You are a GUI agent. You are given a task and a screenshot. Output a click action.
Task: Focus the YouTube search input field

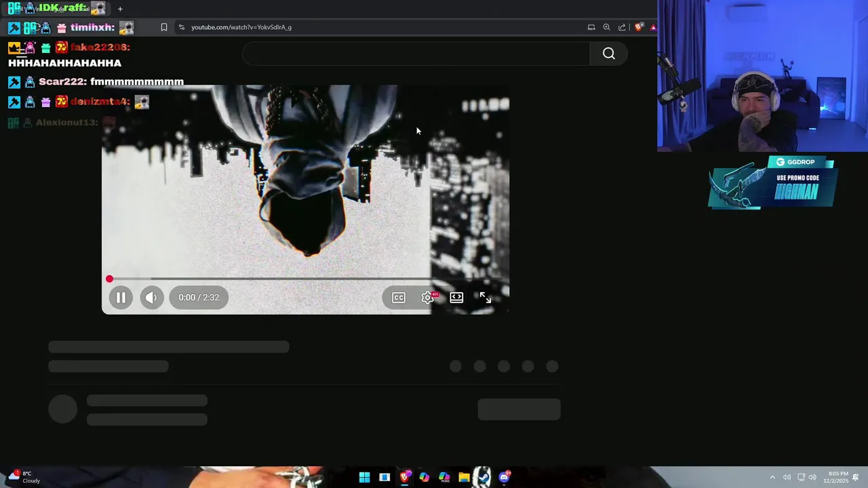(416, 54)
